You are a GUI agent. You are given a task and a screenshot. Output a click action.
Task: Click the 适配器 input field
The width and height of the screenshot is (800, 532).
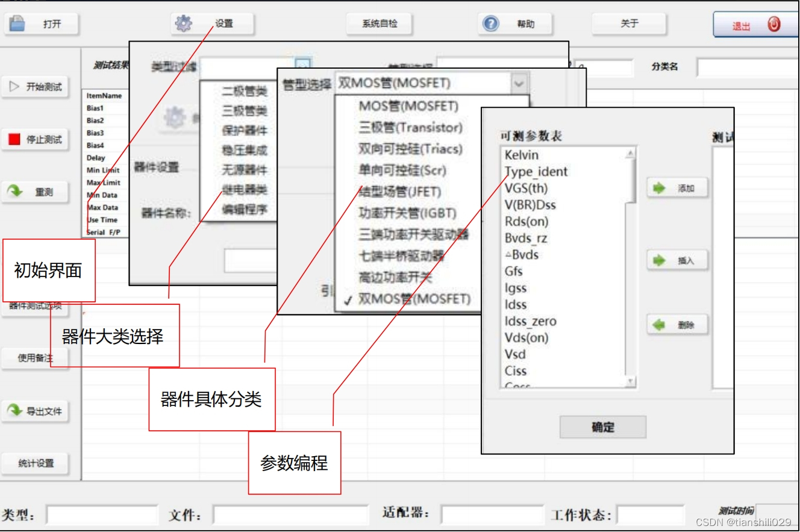point(492,516)
